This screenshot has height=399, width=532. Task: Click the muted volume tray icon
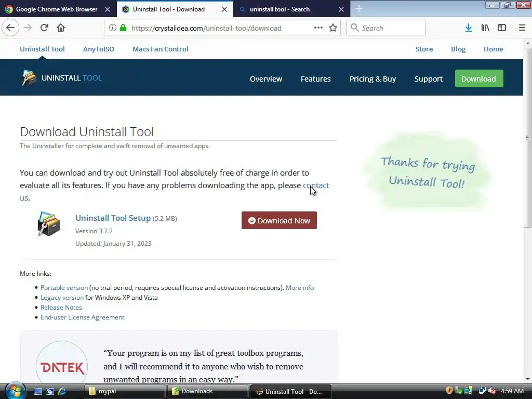[492, 391]
